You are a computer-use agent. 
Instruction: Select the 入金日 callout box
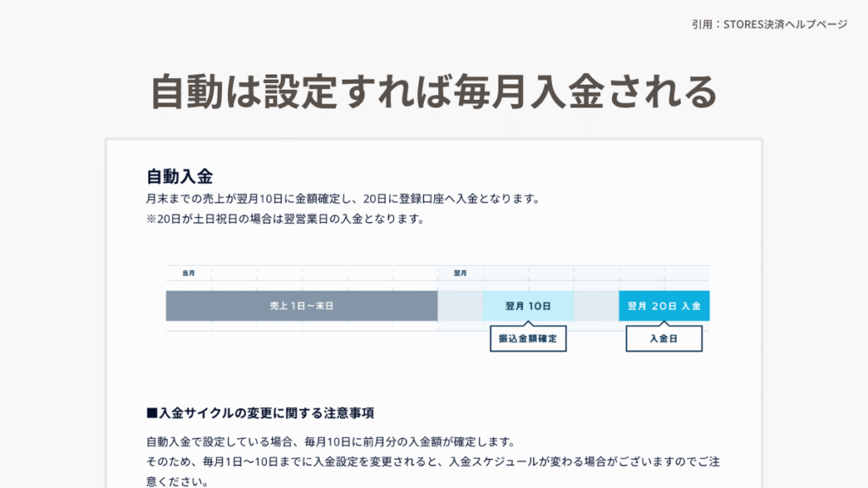(664, 339)
